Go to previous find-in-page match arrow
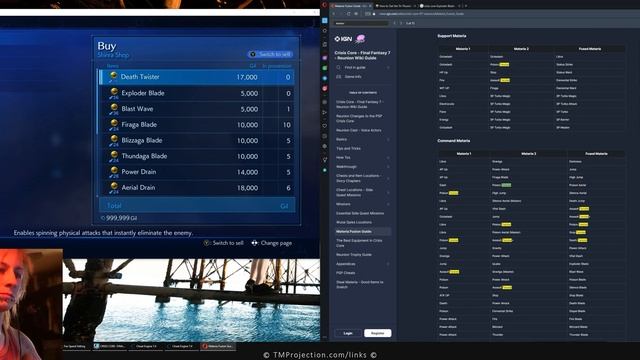Image resolution: width=640 pixels, height=360 pixels. click(x=394, y=23)
